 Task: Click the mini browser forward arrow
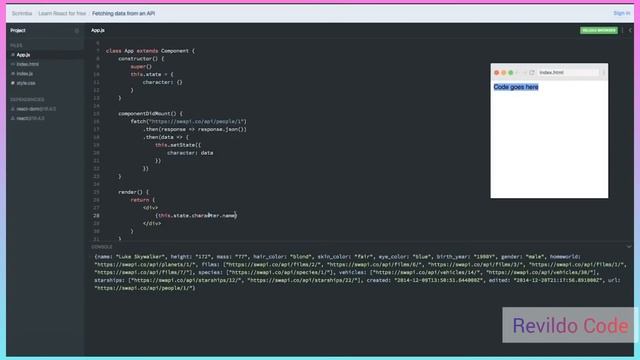[x=524, y=73]
